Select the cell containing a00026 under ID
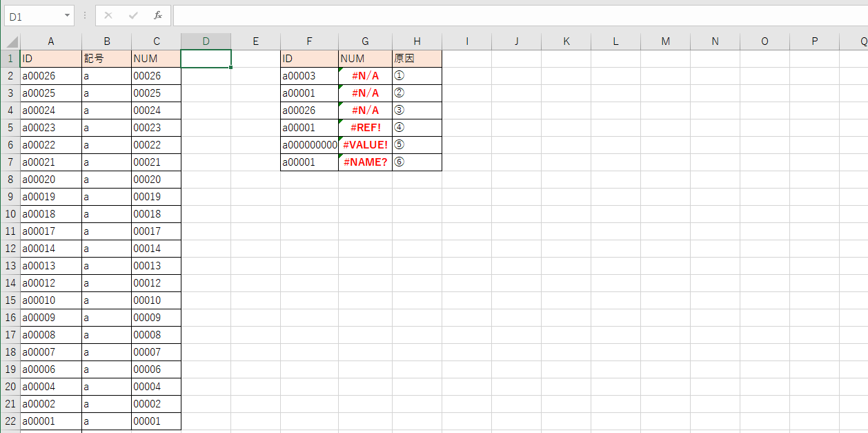Viewport: 868px width, 433px height. click(50, 75)
